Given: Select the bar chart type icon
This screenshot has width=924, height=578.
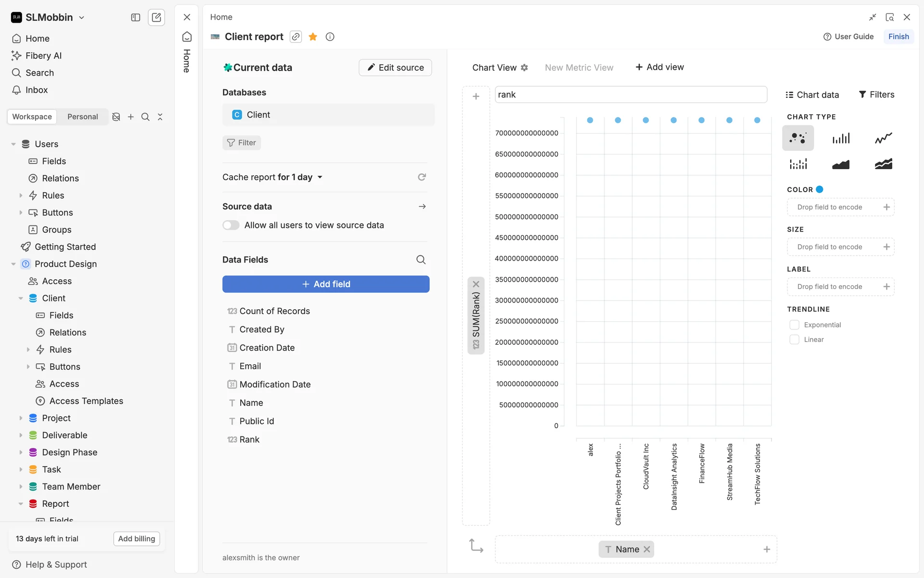Looking at the screenshot, I should [841, 138].
